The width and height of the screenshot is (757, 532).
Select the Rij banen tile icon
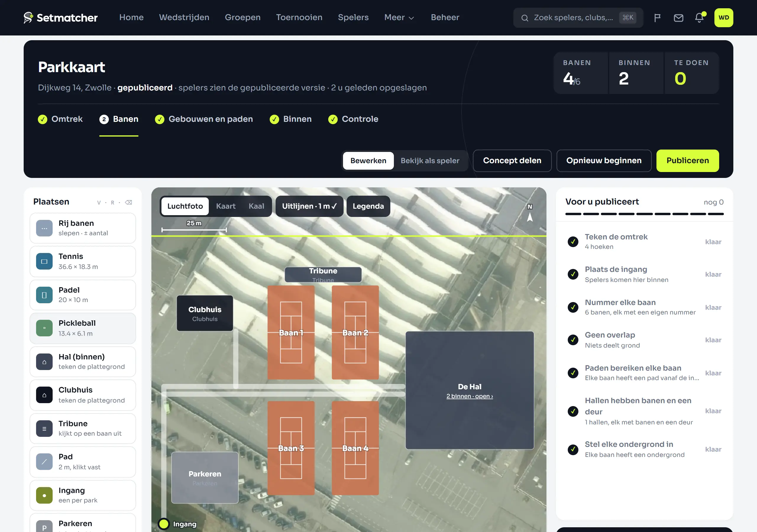click(44, 228)
